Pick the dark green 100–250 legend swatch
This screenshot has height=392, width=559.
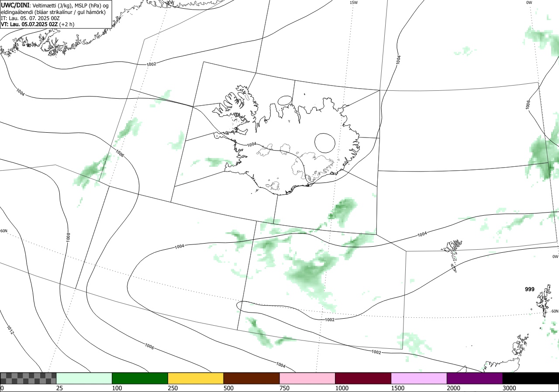point(140,378)
